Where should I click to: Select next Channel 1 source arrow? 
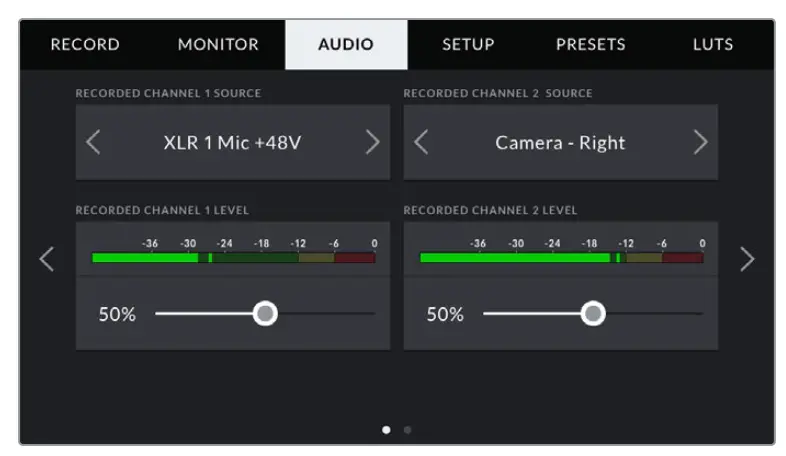[372, 142]
